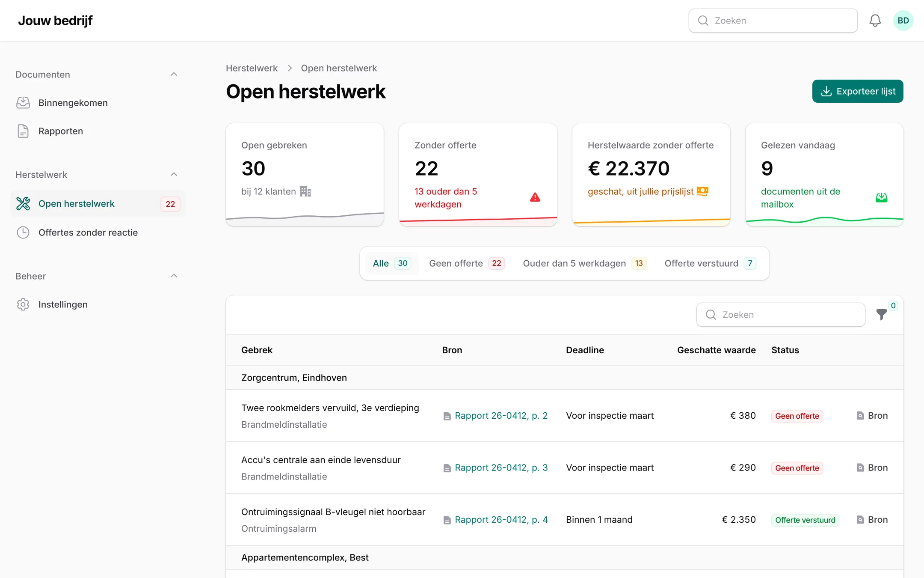Click Herstelwerk in the breadcrumb
The height and width of the screenshot is (578, 924).
click(x=252, y=68)
